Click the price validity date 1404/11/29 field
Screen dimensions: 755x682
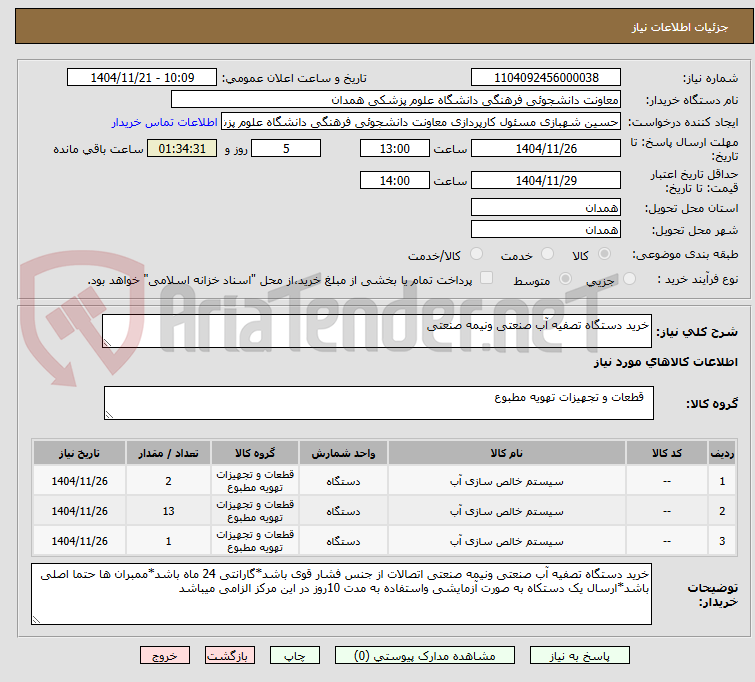(546, 180)
